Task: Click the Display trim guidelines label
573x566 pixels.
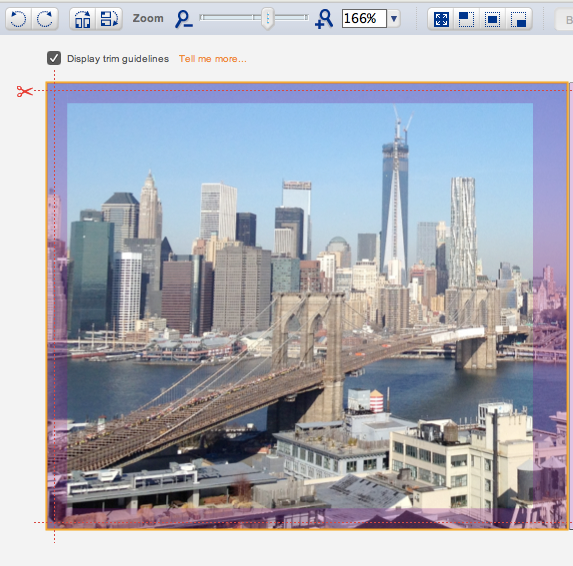Action: (118, 59)
